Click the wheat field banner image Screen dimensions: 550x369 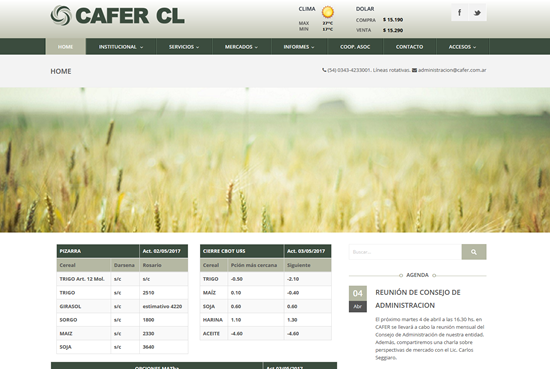click(275, 160)
